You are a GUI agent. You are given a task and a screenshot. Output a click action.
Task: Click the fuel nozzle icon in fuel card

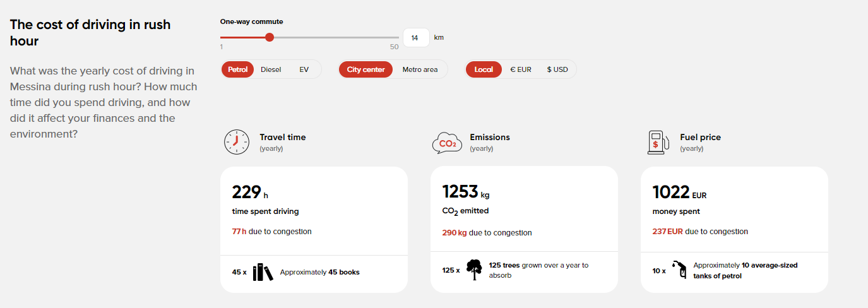(679, 270)
